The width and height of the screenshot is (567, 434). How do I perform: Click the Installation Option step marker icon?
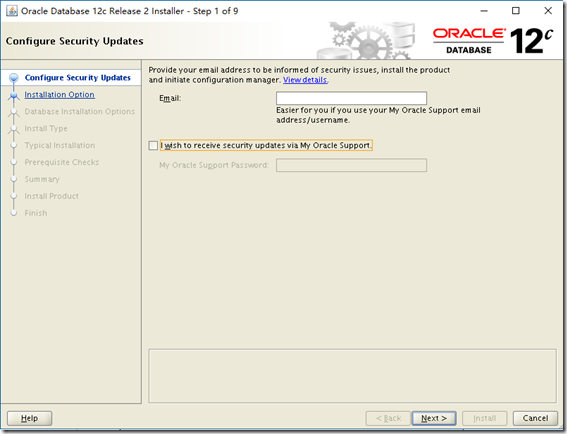(x=14, y=95)
